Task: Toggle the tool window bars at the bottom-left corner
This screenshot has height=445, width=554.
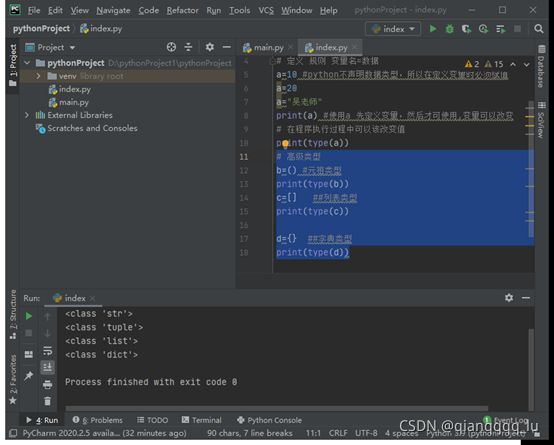Action: [13, 433]
